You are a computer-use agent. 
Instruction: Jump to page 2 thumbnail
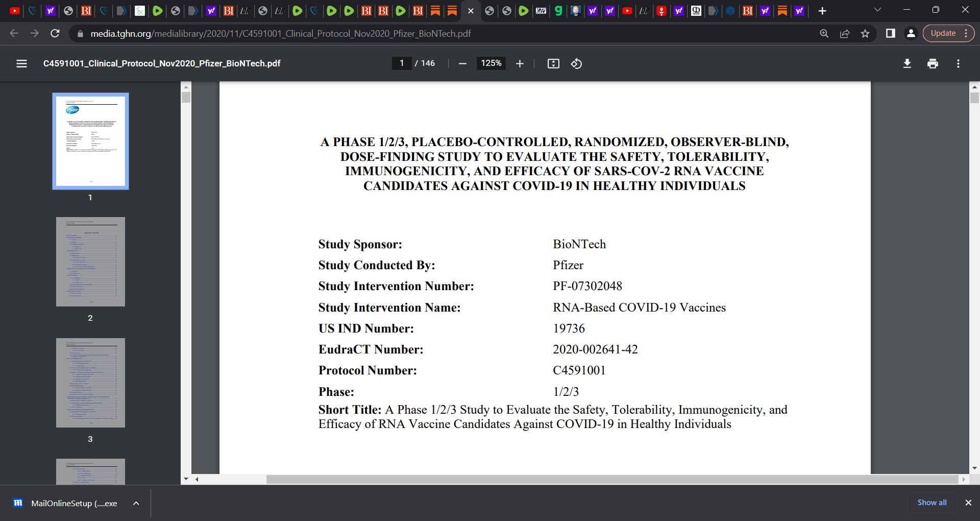tap(90, 262)
